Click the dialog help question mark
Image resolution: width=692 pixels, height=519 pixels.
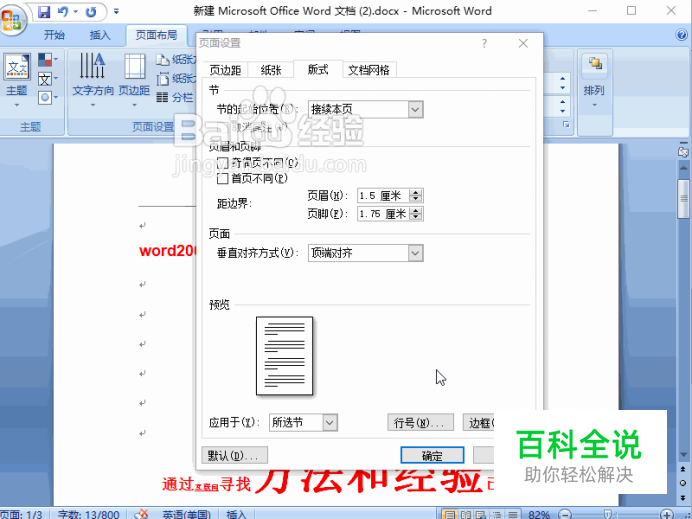[x=484, y=43]
